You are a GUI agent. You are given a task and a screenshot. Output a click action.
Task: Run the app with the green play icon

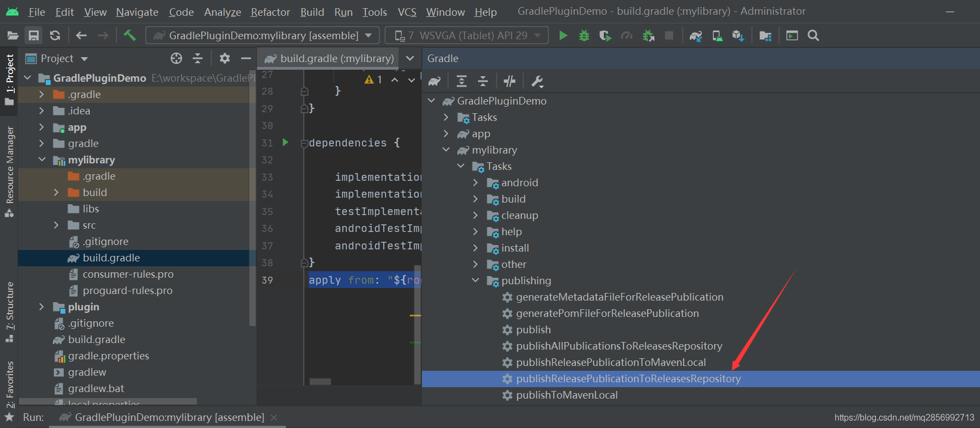point(563,36)
